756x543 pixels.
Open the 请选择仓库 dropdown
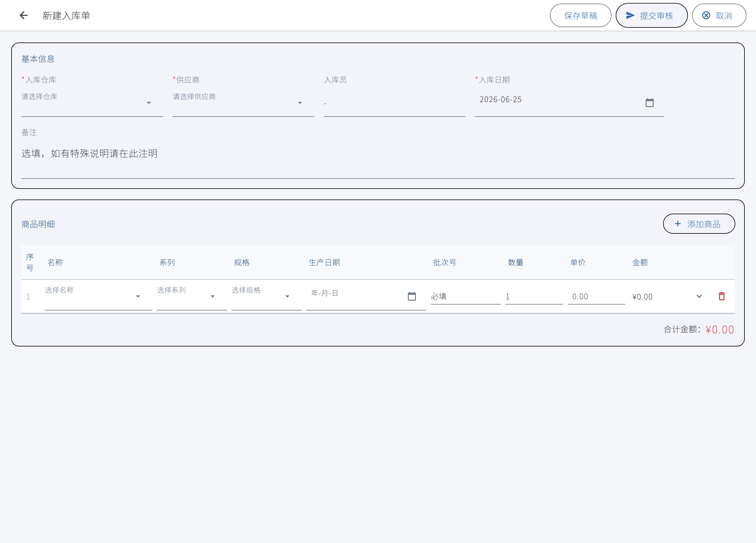click(92, 103)
